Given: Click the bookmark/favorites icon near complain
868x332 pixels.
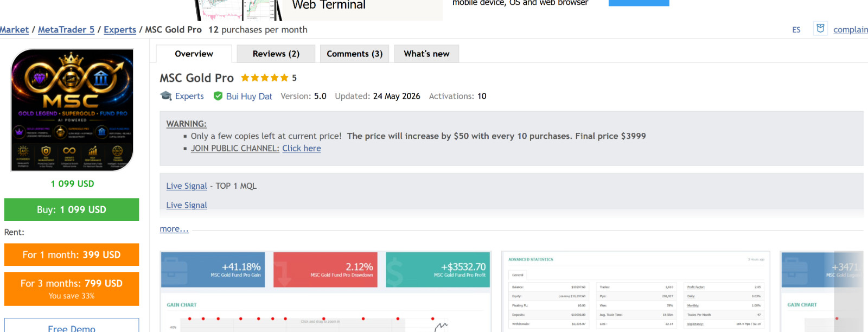Looking at the screenshot, I should point(820,28).
